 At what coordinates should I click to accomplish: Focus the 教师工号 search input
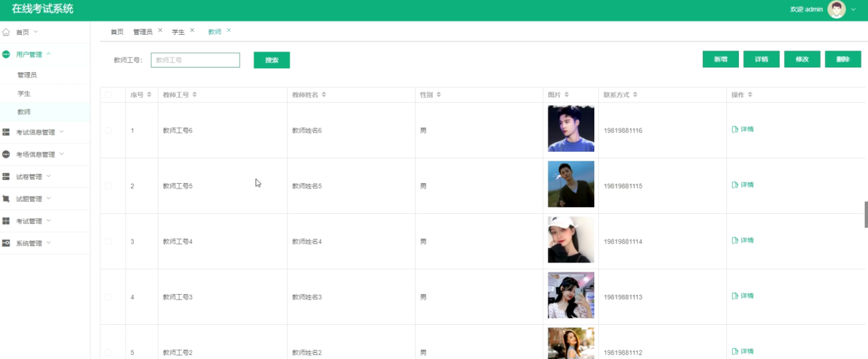coord(195,60)
